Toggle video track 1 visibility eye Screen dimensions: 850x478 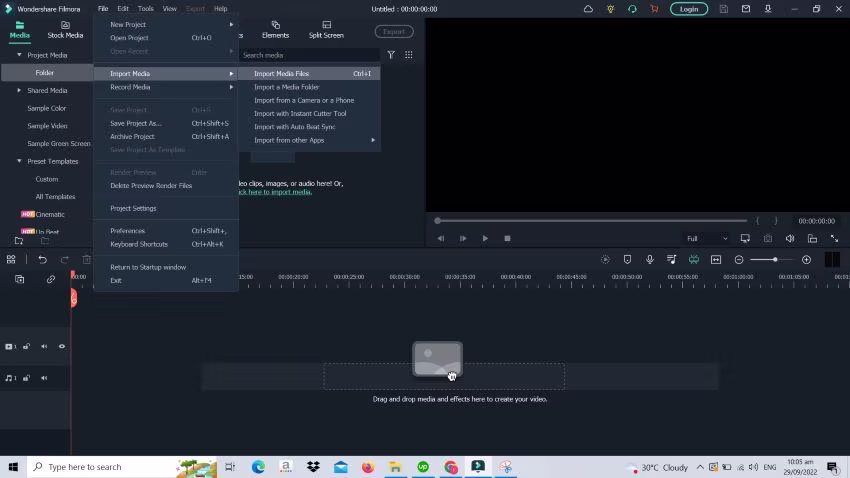pos(62,346)
